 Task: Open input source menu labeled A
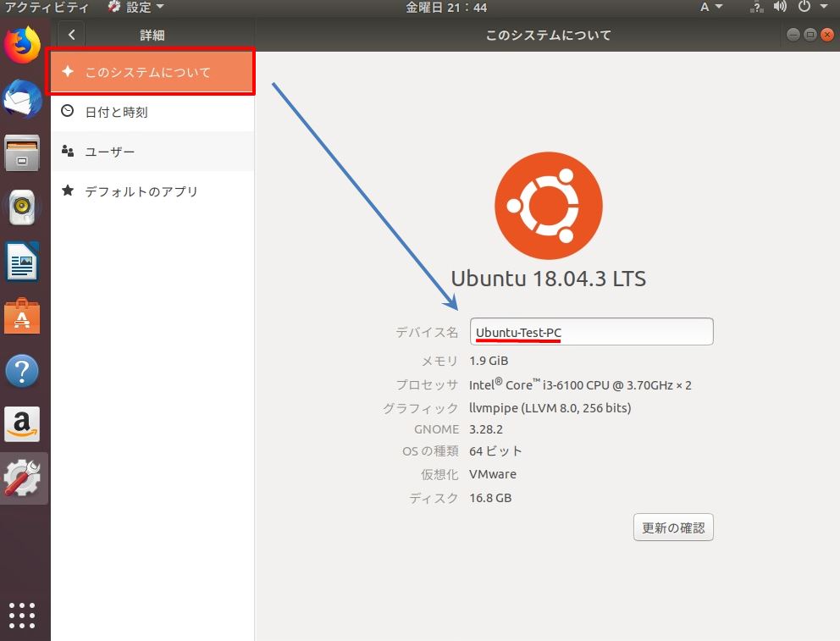[x=711, y=8]
